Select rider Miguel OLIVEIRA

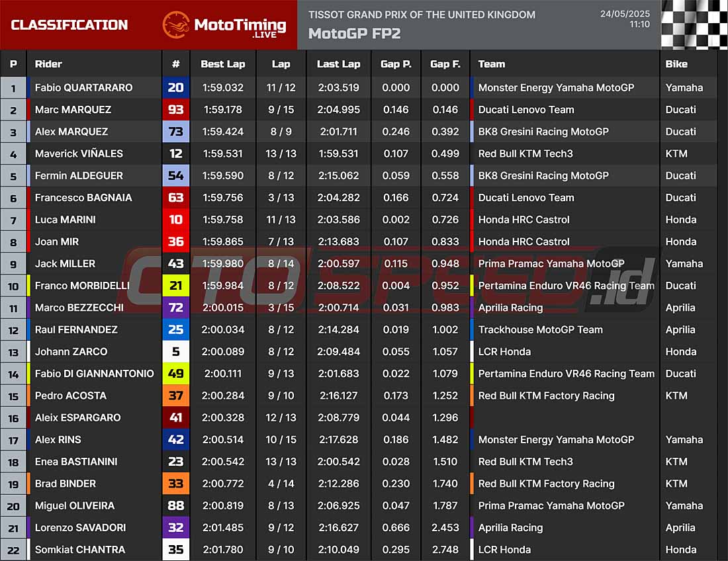(x=75, y=505)
